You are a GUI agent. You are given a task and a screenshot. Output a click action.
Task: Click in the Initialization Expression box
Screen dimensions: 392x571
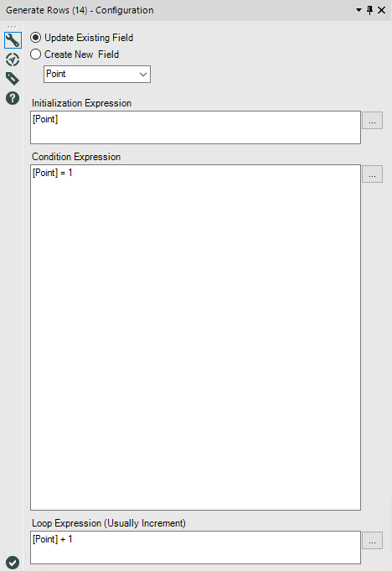coord(196,127)
